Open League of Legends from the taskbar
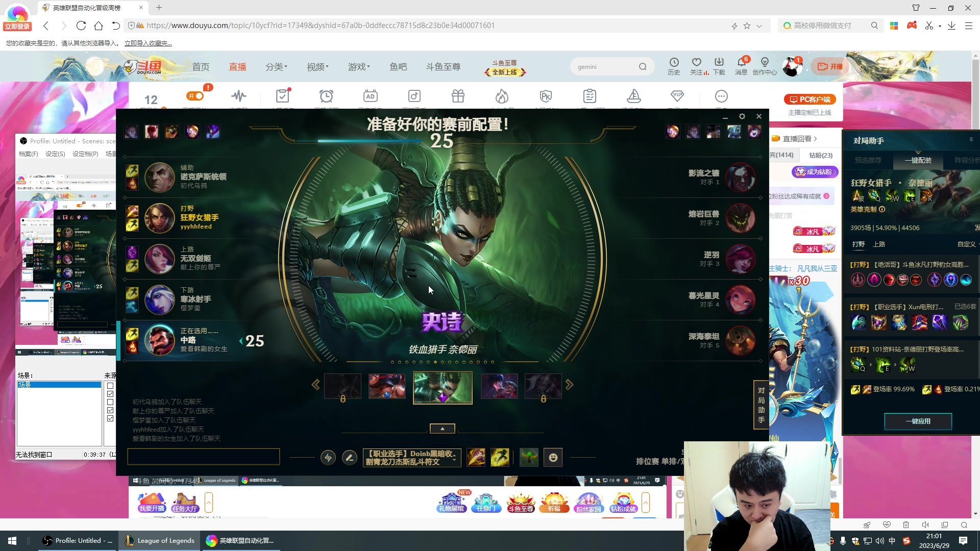 (160, 541)
